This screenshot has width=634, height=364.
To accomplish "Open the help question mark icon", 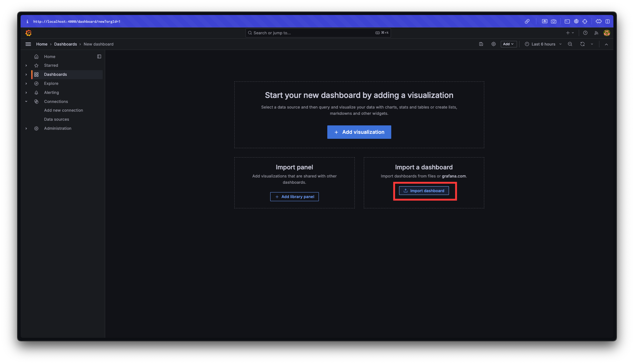I will point(585,33).
